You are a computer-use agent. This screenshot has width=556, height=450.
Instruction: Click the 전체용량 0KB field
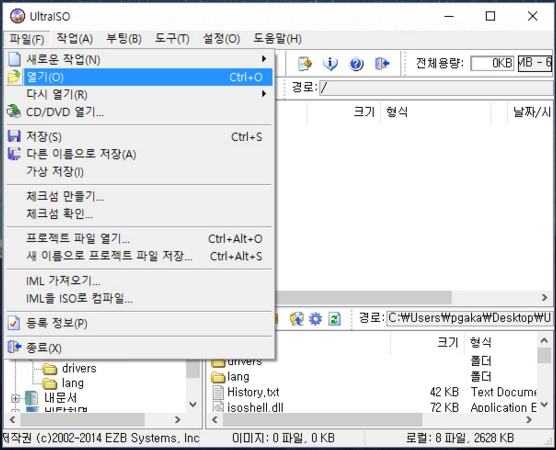click(492, 63)
